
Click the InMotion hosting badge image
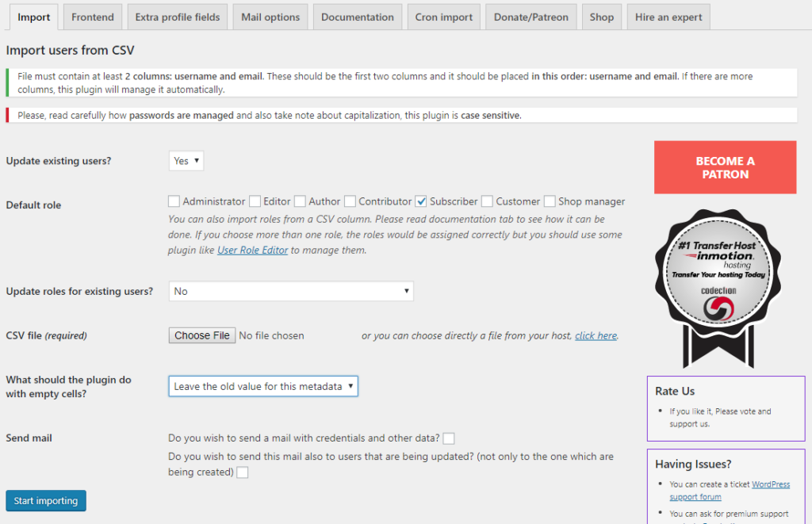tap(718, 289)
